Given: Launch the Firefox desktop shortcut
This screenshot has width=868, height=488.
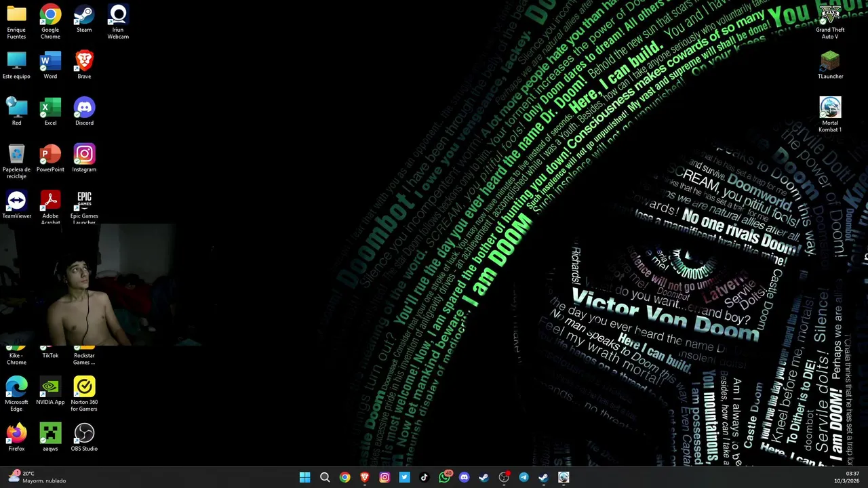Looking at the screenshot, I should coord(16,437).
